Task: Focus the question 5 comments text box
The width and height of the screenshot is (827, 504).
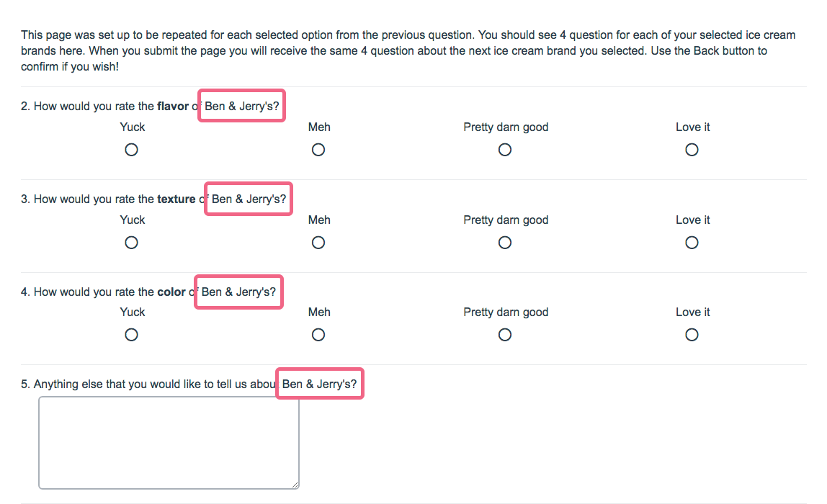Action: pyautogui.click(x=169, y=443)
